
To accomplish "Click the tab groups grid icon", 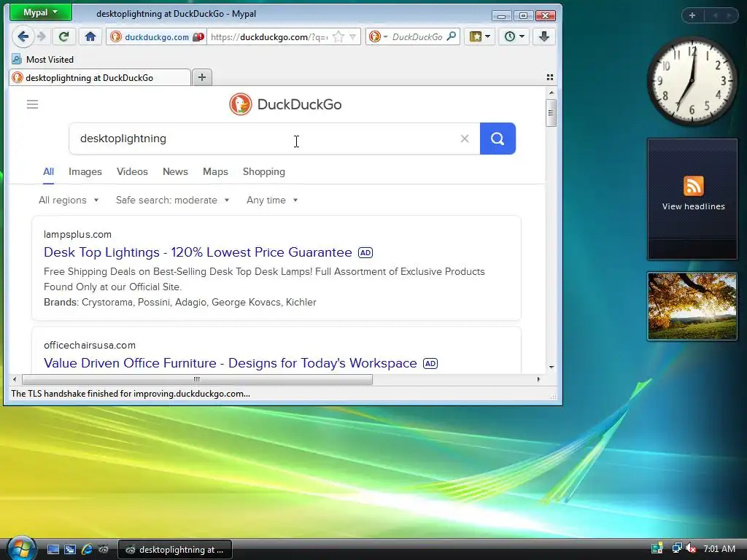I will point(550,77).
